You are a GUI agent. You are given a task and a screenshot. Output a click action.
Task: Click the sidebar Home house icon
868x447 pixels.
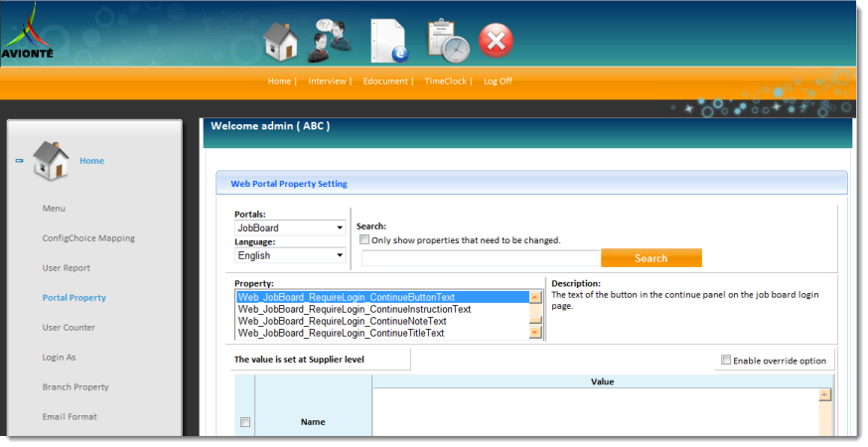click(51, 160)
